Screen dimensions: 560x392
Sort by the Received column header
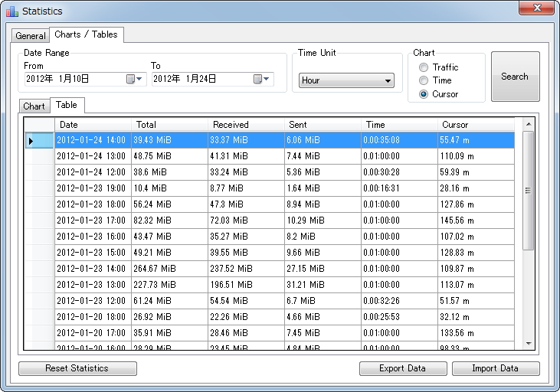click(x=246, y=125)
